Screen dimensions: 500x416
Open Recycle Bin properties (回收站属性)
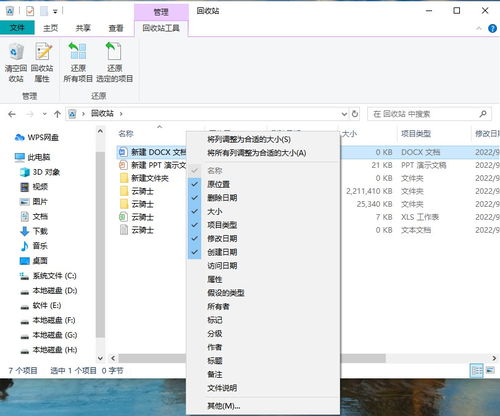point(42,62)
